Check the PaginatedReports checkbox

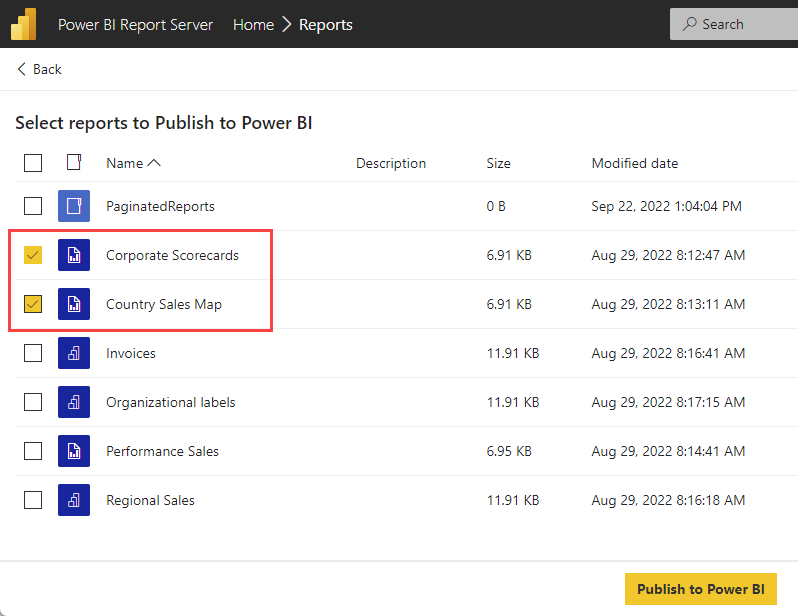tap(33, 206)
